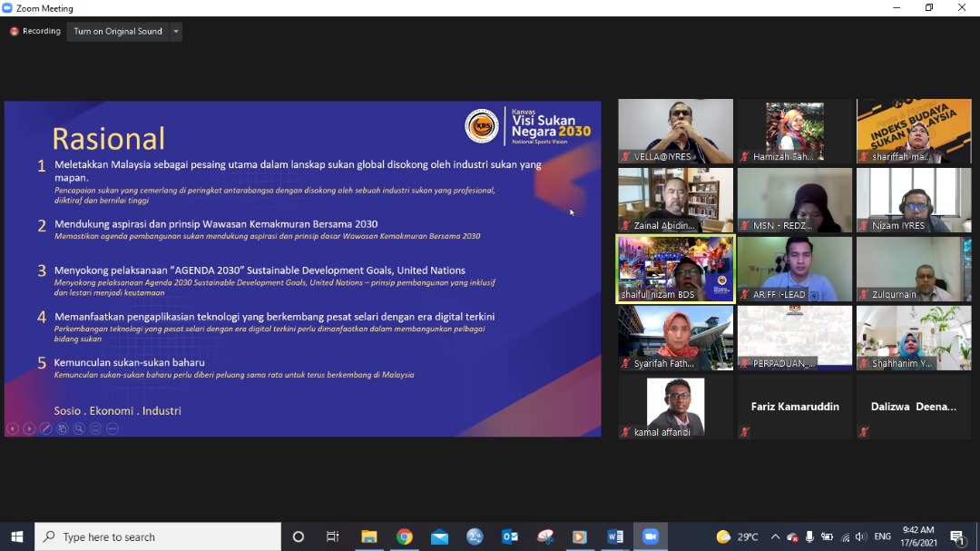Open Zoom app in the taskbar

(650, 536)
